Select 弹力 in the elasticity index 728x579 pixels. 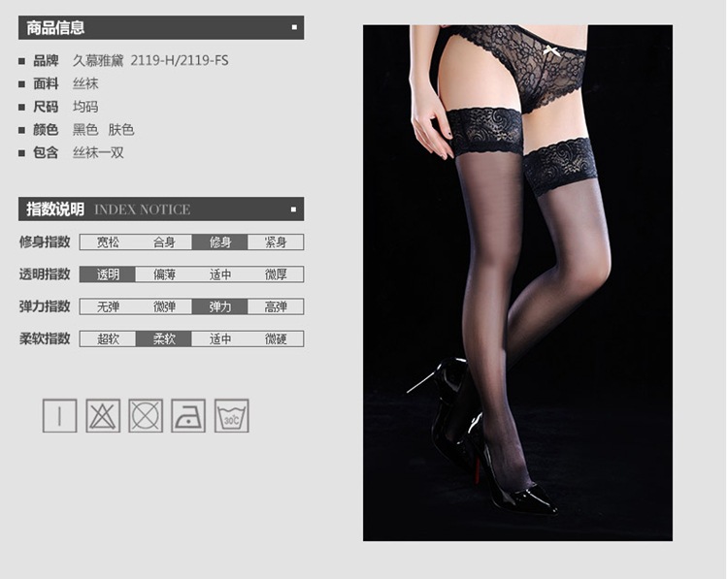click(219, 306)
